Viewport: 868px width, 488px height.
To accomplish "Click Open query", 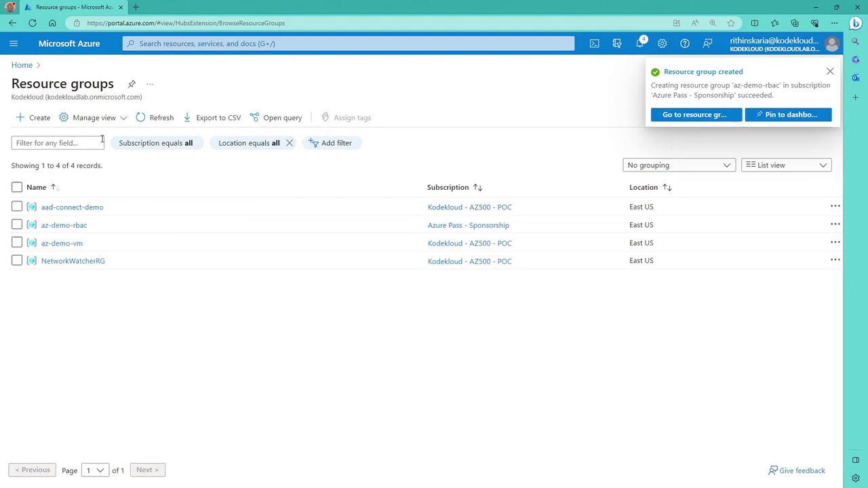I will (x=276, y=117).
